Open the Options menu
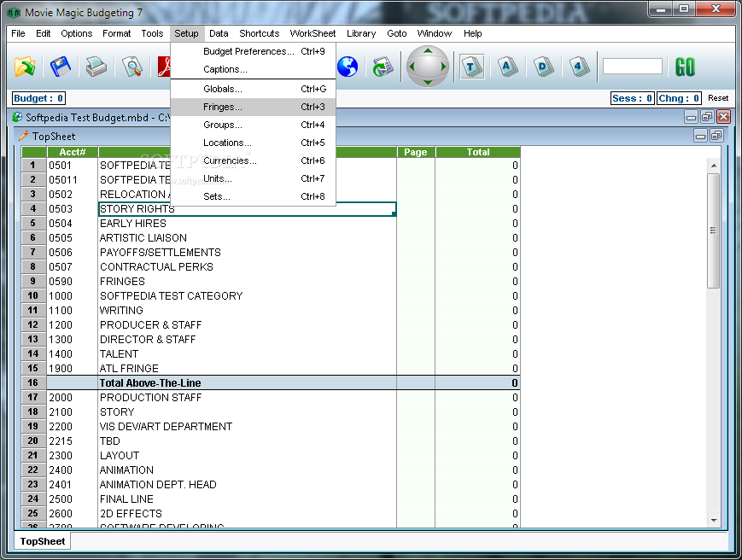Image resolution: width=742 pixels, height=560 pixels. [x=76, y=33]
